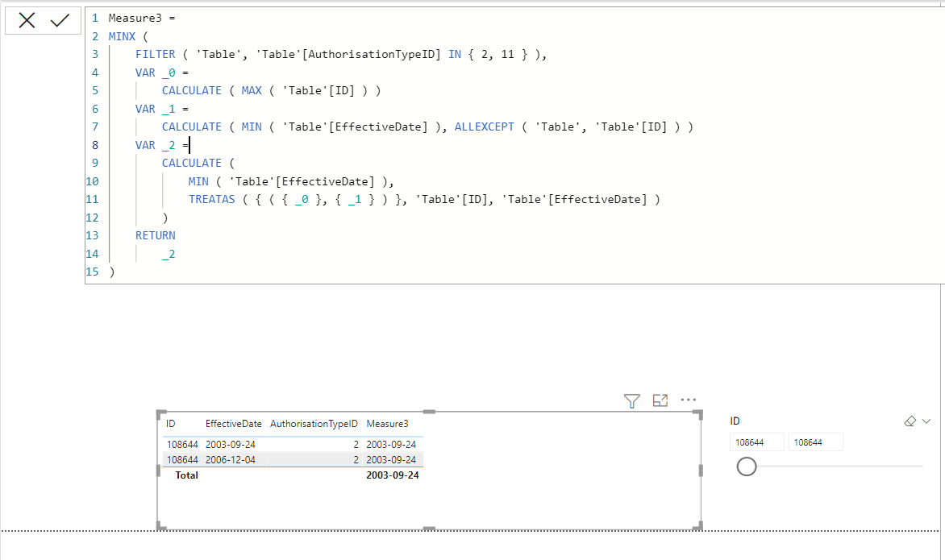Click the AuthorisationTypeID value in the first row

point(356,445)
